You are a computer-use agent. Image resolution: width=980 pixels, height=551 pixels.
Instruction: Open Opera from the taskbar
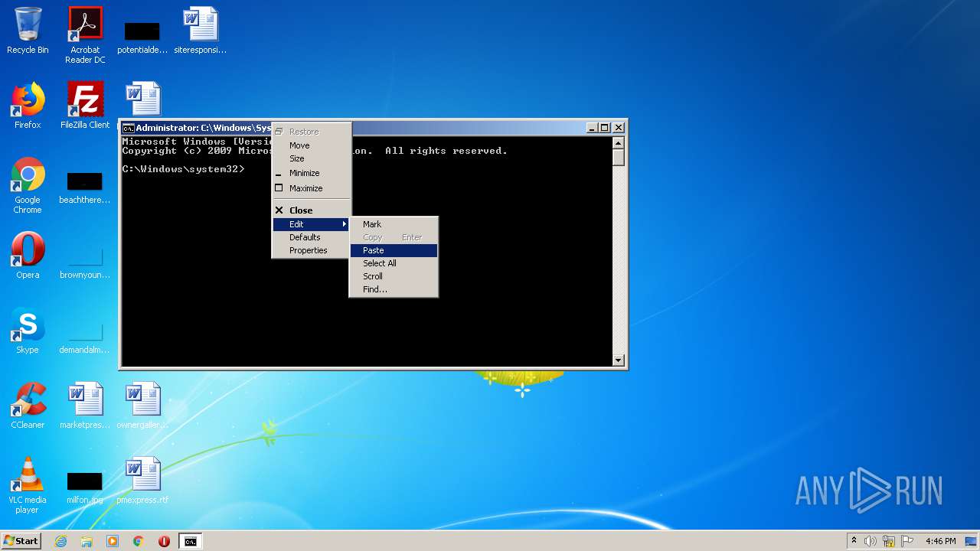point(164,541)
